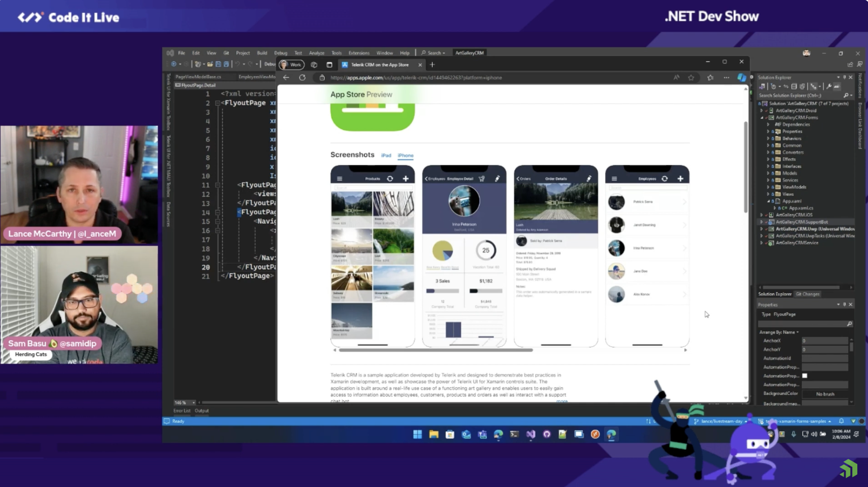
Task: Expand the Views folder
Action: click(768, 194)
